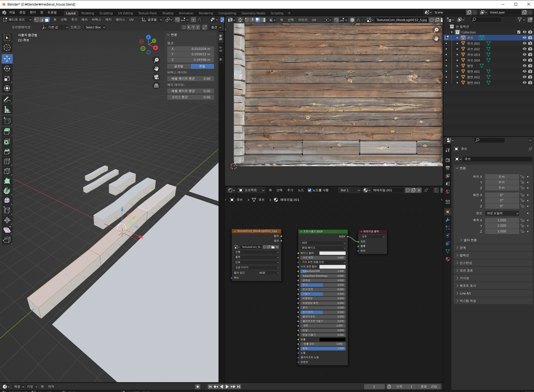Select the Bevel tool
Image resolution: width=534 pixels, height=392 pixels.
pyautogui.click(x=7, y=151)
